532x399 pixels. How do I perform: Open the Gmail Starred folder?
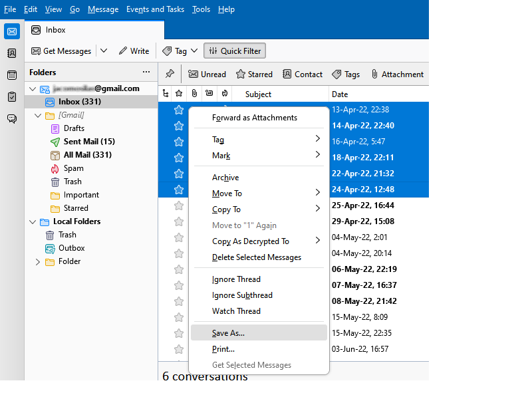76,208
